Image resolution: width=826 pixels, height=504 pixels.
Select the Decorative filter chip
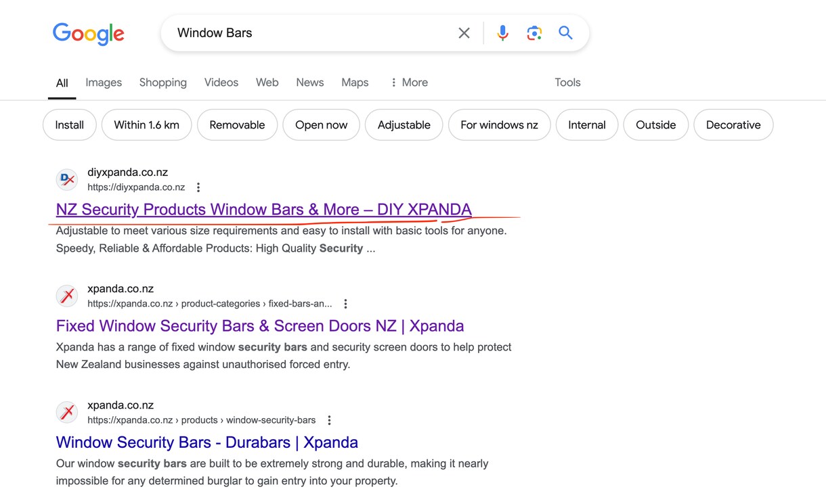(x=733, y=125)
